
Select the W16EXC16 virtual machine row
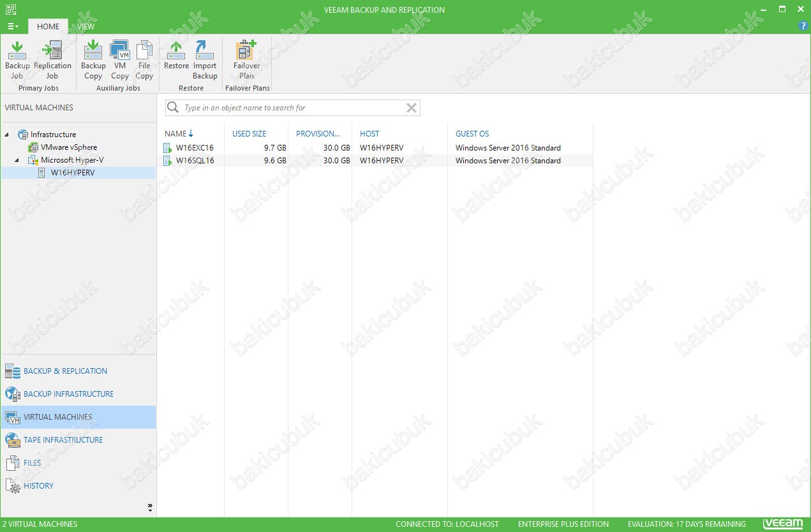coord(376,148)
